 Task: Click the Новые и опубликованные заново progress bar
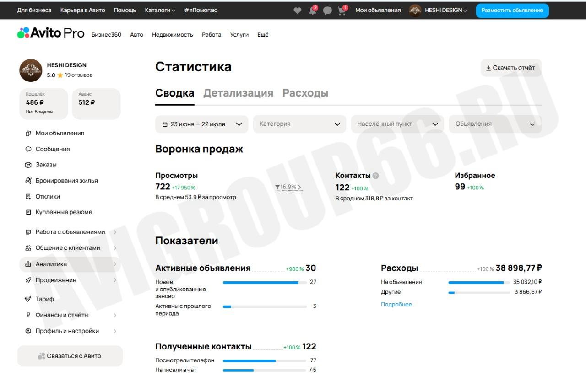265,283
